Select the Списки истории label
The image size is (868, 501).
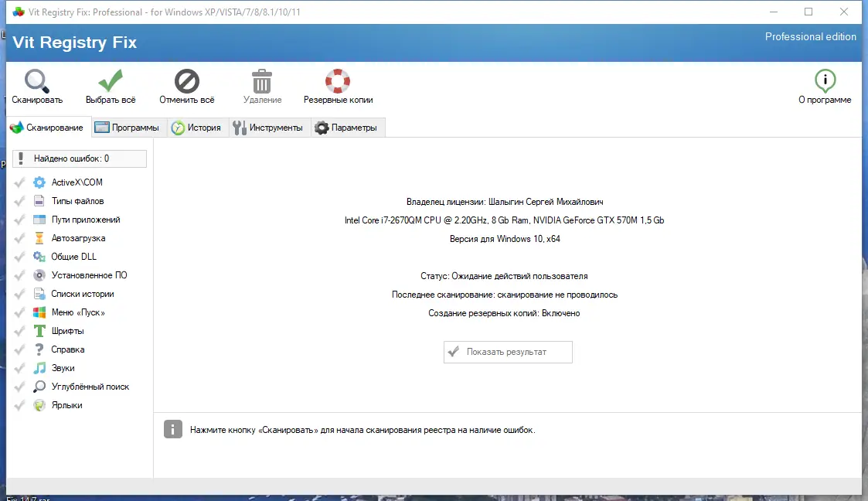click(83, 294)
